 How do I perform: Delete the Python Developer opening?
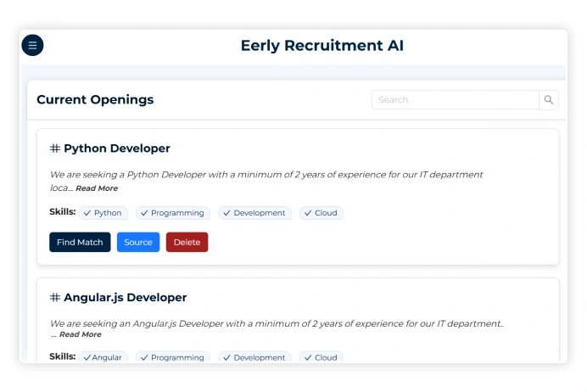coord(187,243)
